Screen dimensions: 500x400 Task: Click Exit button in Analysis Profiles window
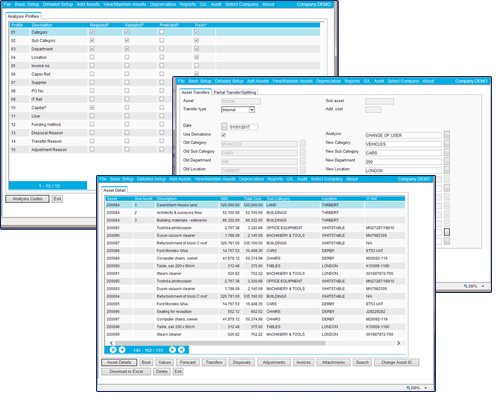(57, 199)
